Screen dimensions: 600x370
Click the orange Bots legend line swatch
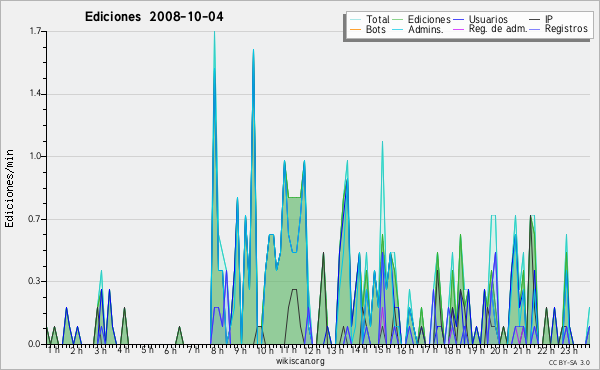(355, 29)
